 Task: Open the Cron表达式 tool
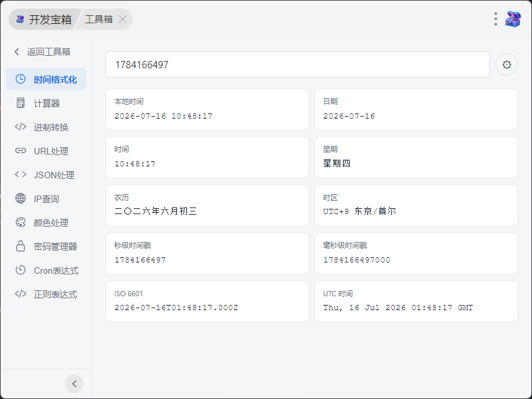click(46, 270)
